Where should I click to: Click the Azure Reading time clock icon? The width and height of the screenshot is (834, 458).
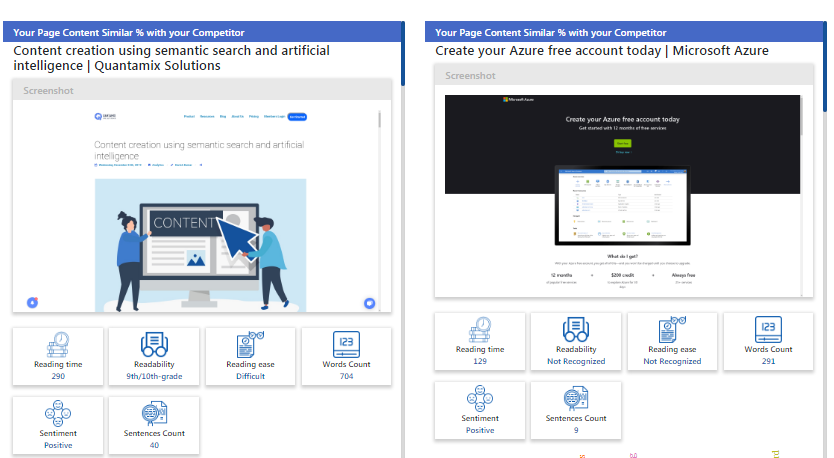pos(480,330)
